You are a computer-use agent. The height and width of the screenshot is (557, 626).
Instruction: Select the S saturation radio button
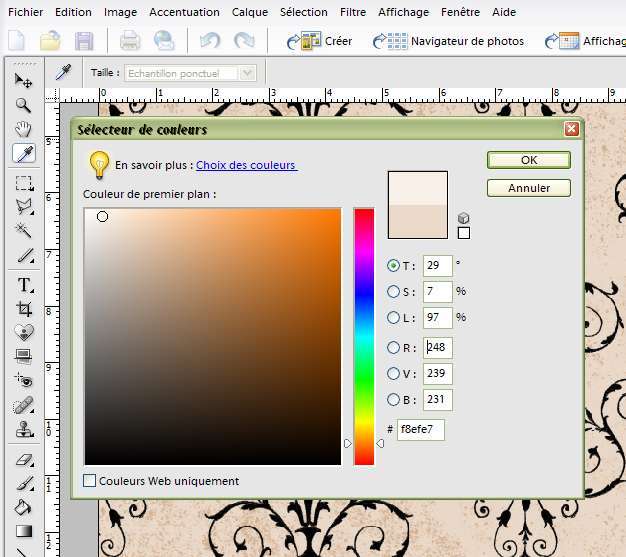(393, 291)
